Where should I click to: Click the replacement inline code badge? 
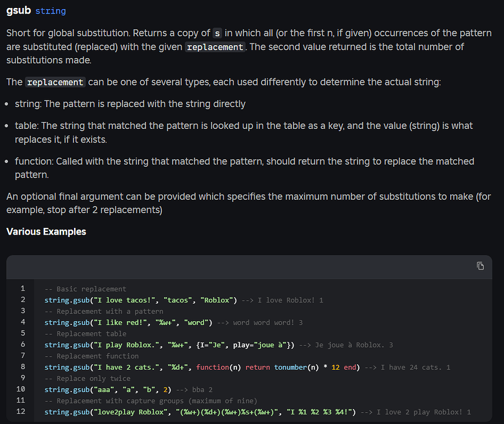tap(214, 47)
